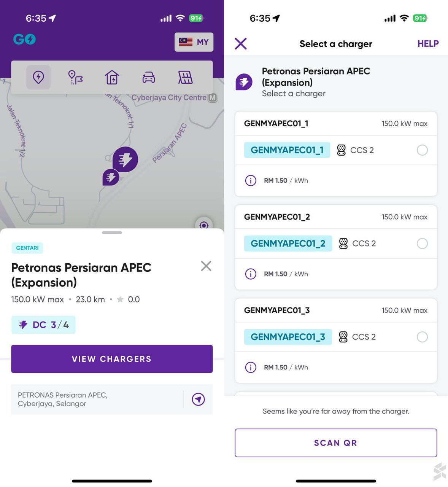This screenshot has width=448, height=487.
Task: View pricing info for GENMYAPEC01_1
Action: 251,180
